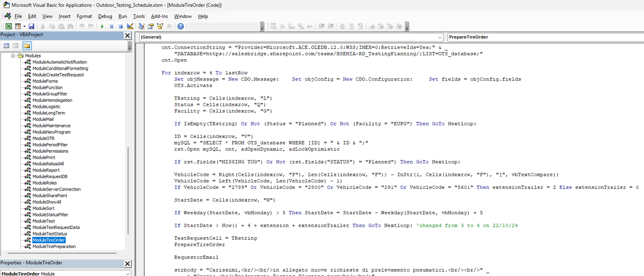Collapse the Modules folder node
The height and width of the screenshot is (276, 644).
point(13,55)
